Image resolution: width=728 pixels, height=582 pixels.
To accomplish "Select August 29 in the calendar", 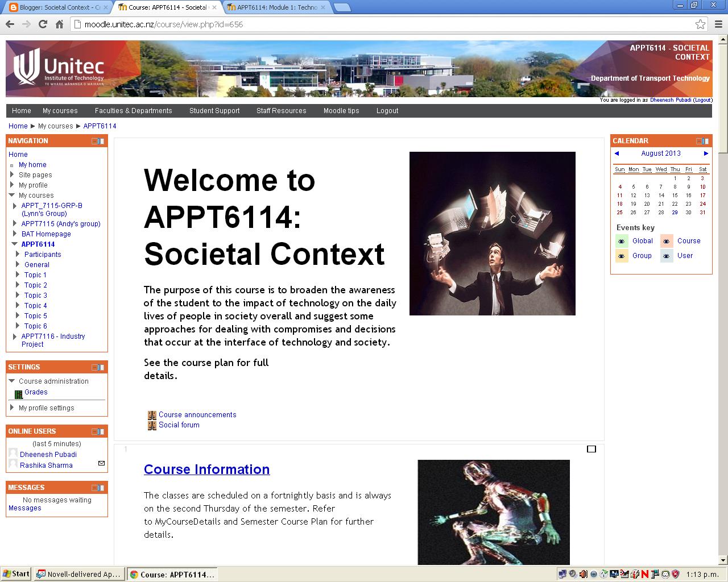I will [675, 213].
